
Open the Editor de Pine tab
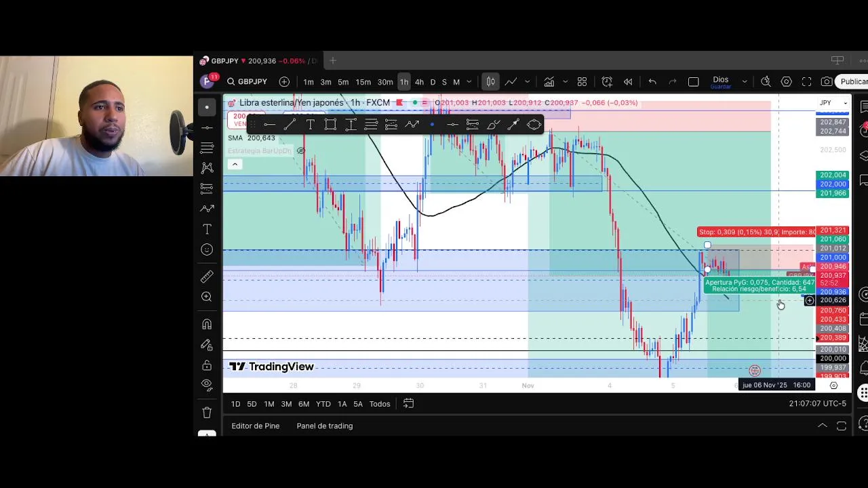256,426
